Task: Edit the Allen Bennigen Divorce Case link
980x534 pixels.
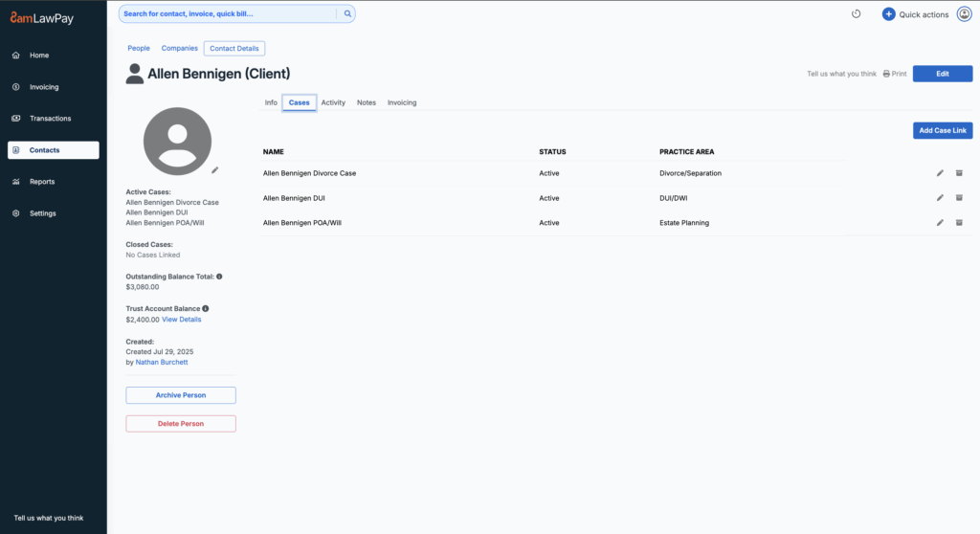Action: pos(940,173)
